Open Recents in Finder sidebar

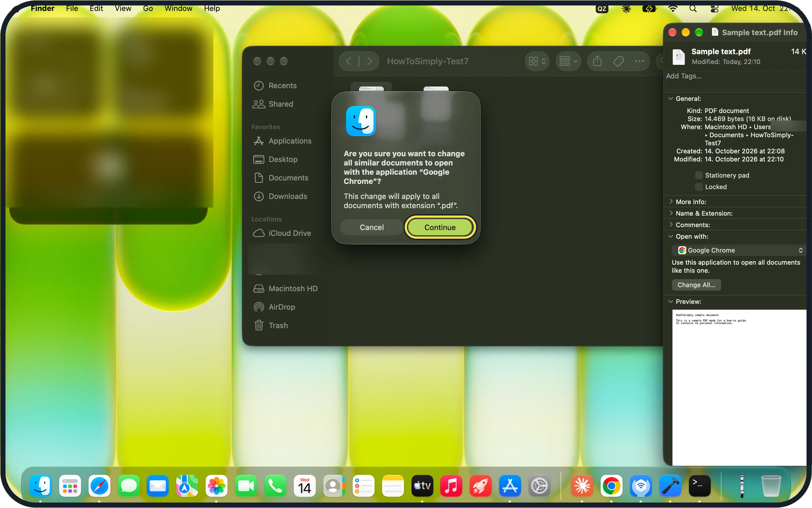pyautogui.click(x=275, y=86)
